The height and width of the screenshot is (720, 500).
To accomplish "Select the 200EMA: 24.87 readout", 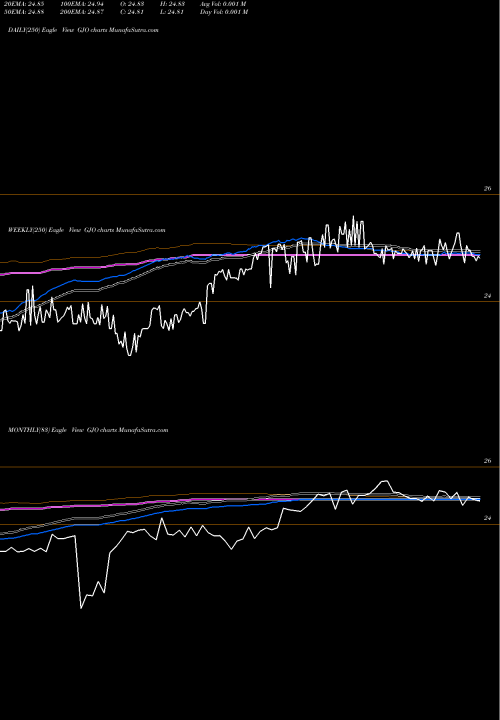I will [81, 12].
